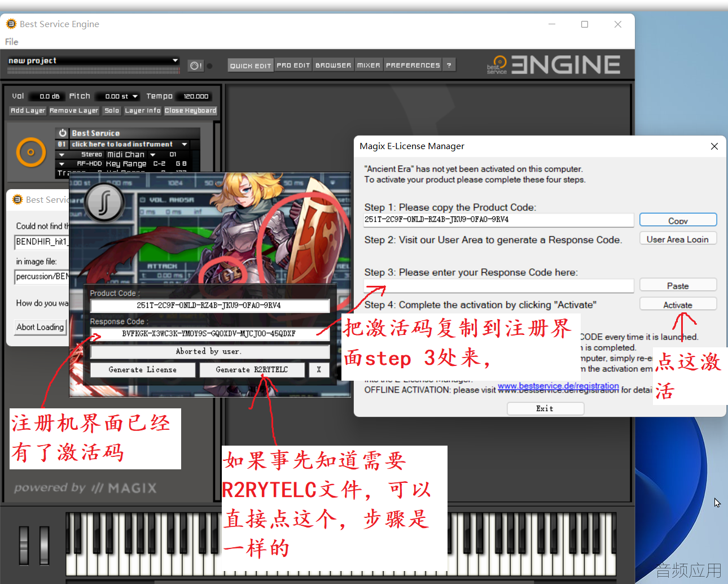Switch to the Pro Edit tab
The image size is (728, 584).
[293, 66]
